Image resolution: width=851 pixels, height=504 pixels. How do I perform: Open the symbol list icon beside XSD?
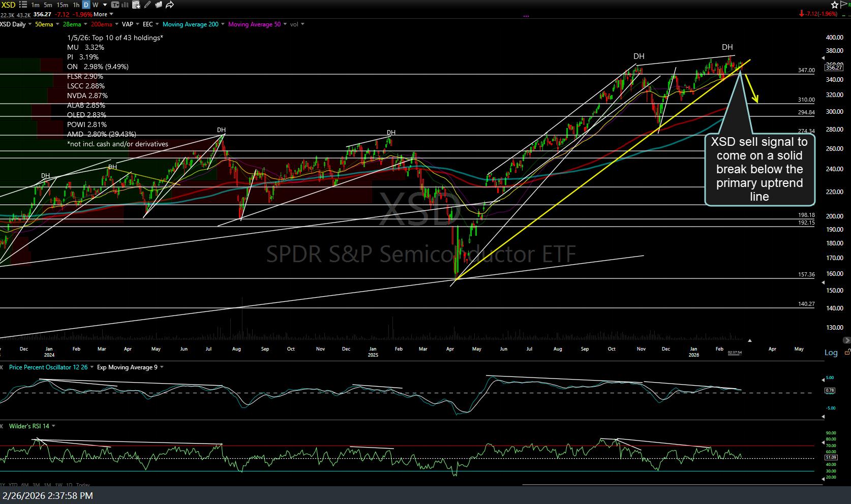click(x=23, y=5)
